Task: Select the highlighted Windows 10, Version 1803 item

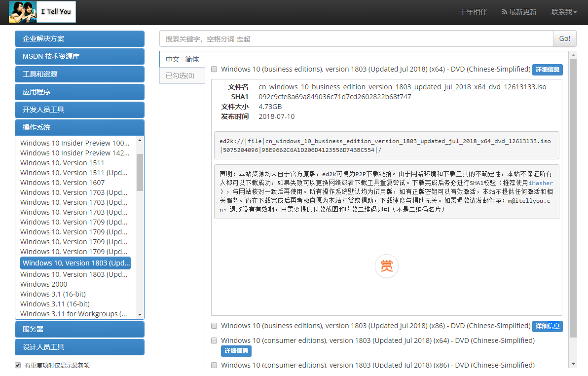Action: click(75, 263)
